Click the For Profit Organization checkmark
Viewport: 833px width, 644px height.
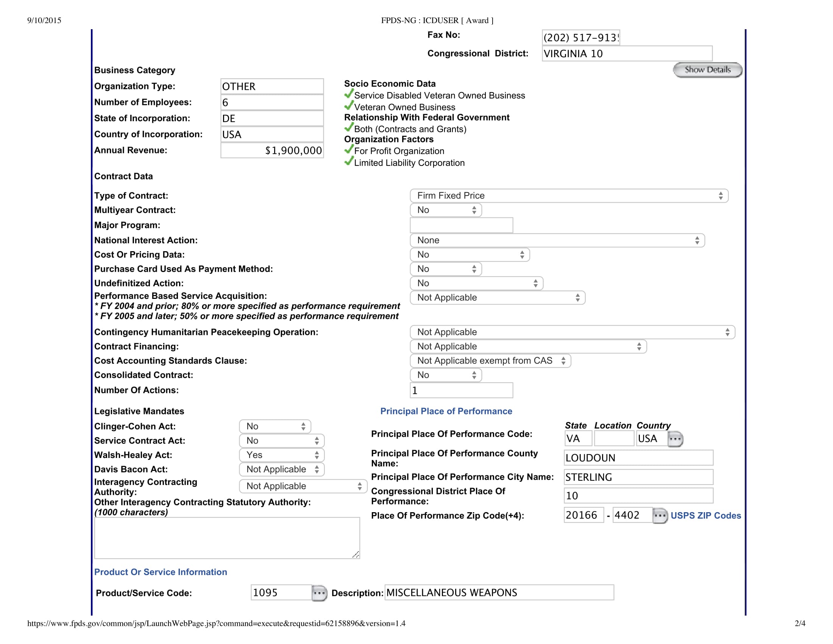tap(349, 150)
